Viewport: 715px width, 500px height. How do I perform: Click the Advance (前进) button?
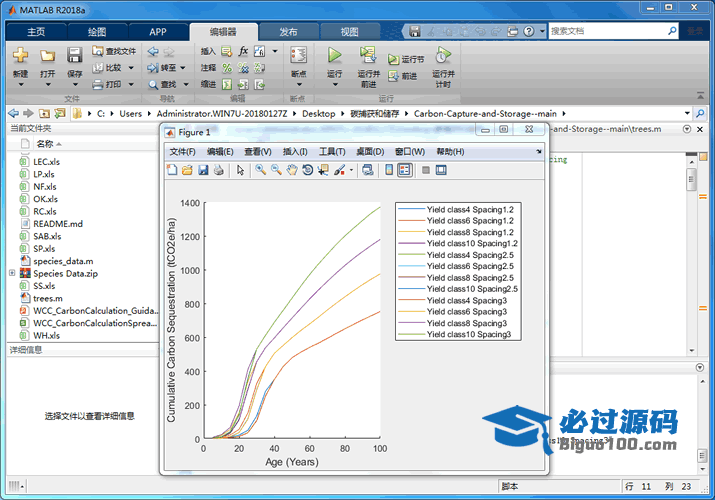pyautogui.click(x=402, y=76)
